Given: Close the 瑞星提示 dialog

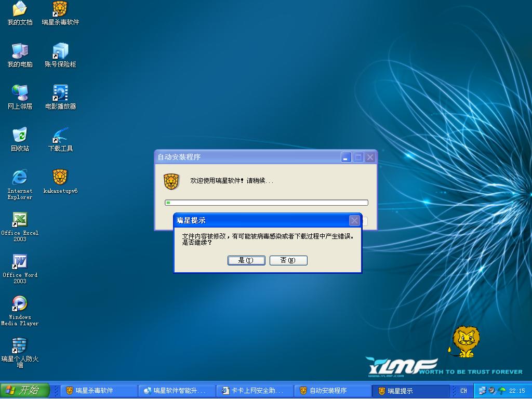Looking at the screenshot, I should click(354, 220).
